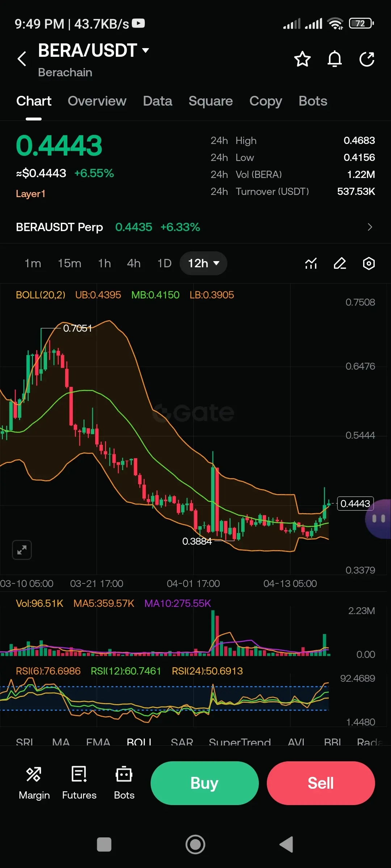This screenshot has height=868, width=391.
Task: Tap the back arrow icon
Action: [x=22, y=59]
